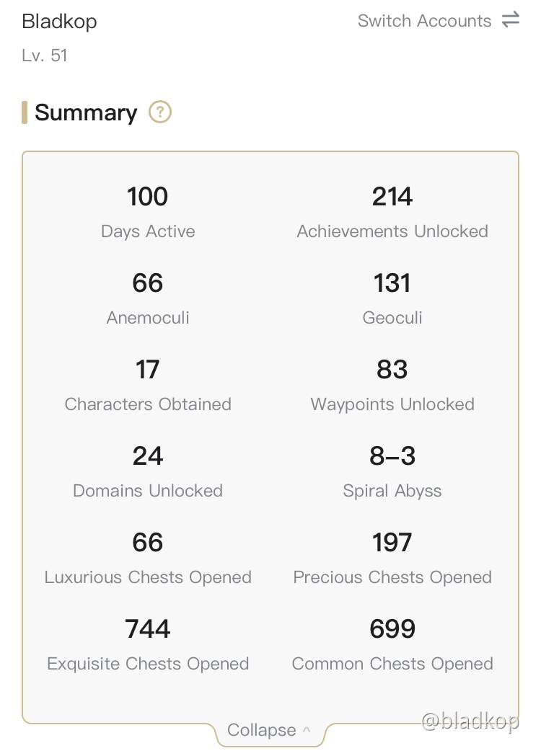Select the Luxurious Chests Opened stat
The width and height of the screenshot is (541, 756).
pyautogui.click(x=148, y=557)
